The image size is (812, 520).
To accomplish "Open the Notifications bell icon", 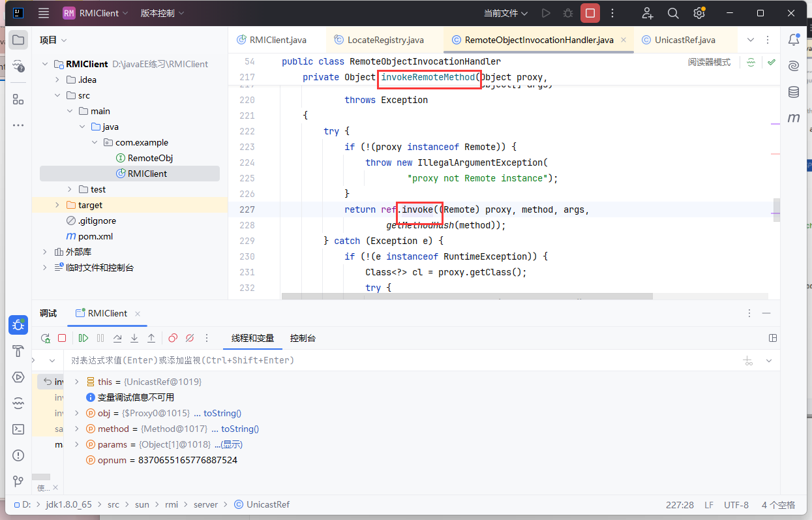I will click(794, 40).
